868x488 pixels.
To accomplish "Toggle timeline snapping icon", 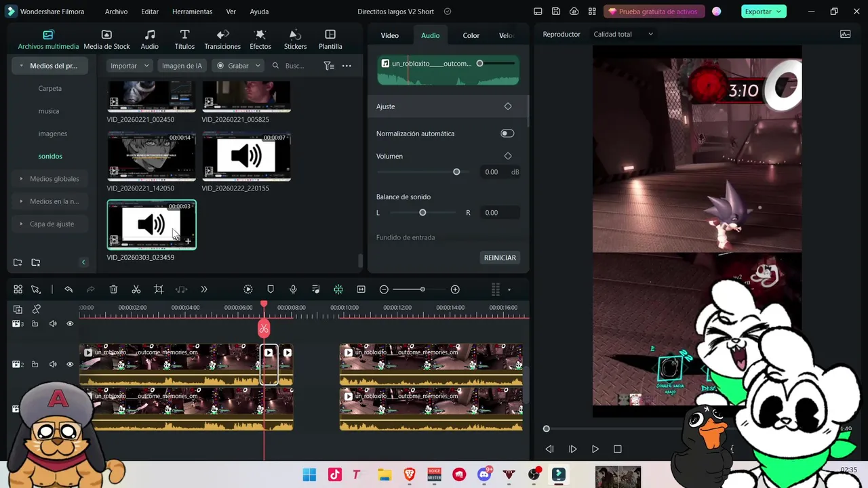I will point(338,289).
